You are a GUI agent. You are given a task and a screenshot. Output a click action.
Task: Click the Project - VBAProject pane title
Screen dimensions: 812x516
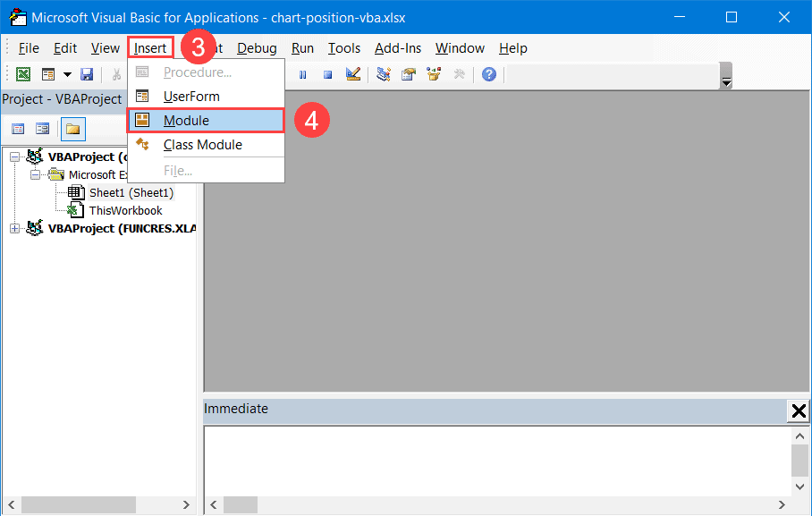tap(62, 99)
